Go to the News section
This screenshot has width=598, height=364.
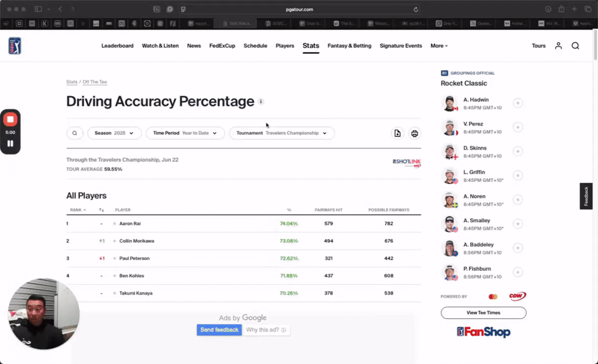tap(194, 45)
